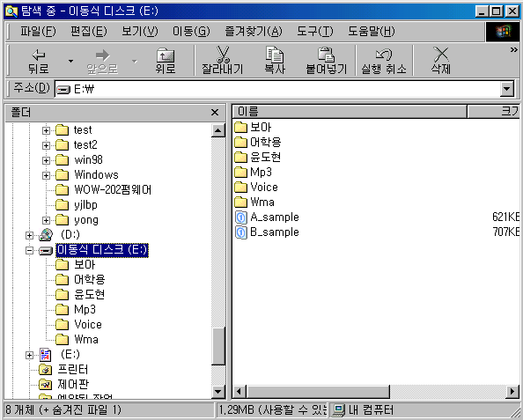Open the 보기(V) menu
The height and width of the screenshot is (420, 523).
click(x=140, y=32)
